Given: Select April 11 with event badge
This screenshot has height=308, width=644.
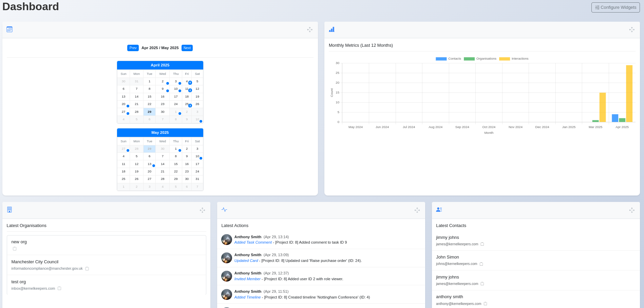Looking at the screenshot, I should 187,89.
